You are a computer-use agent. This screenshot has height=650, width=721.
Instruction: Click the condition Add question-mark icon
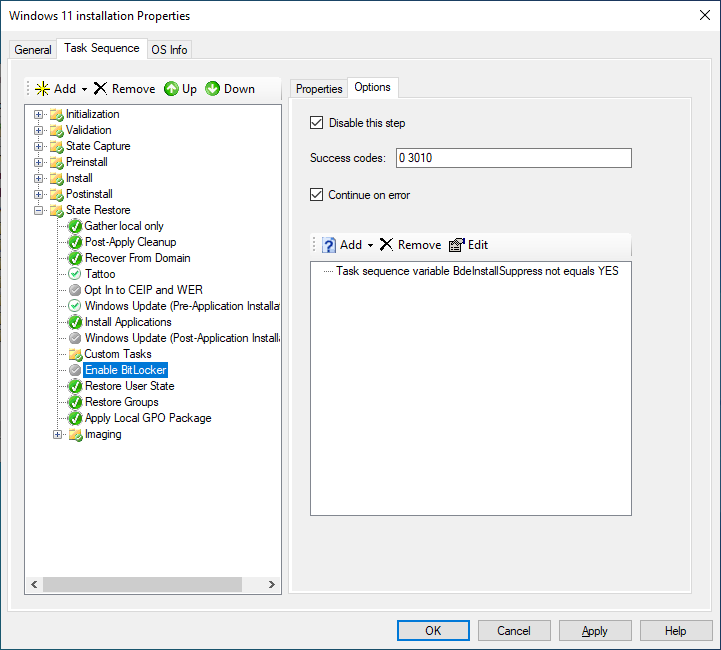[328, 245]
